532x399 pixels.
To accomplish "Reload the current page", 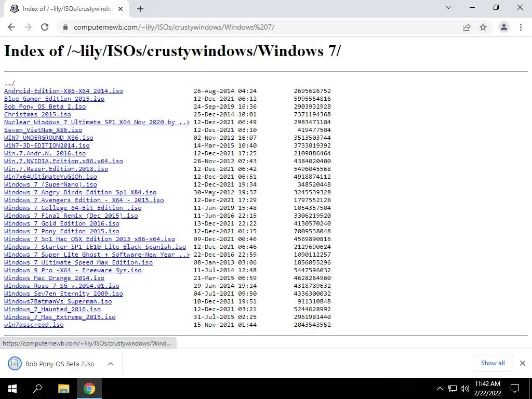I will coord(45,27).
